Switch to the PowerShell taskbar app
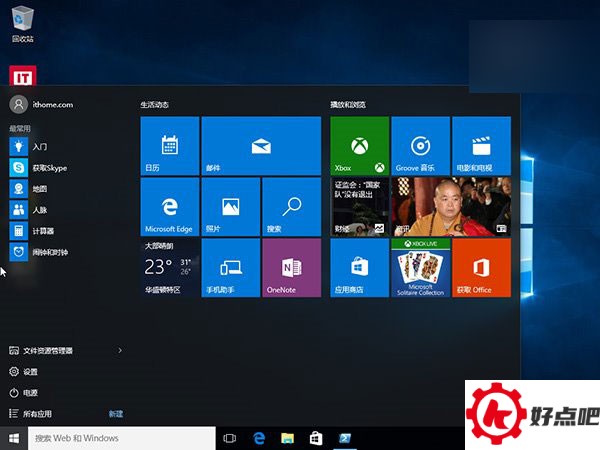This screenshot has height=450, width=600. 345,438
